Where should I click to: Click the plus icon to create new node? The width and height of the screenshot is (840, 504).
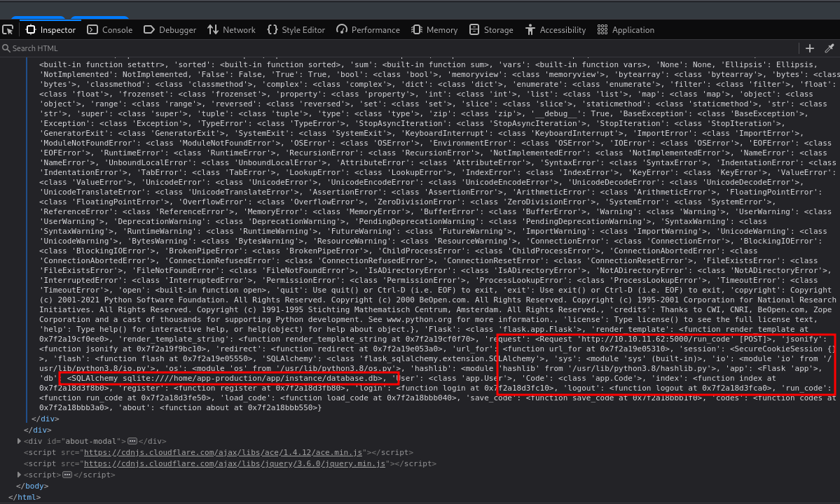click(x=810, y=48)
